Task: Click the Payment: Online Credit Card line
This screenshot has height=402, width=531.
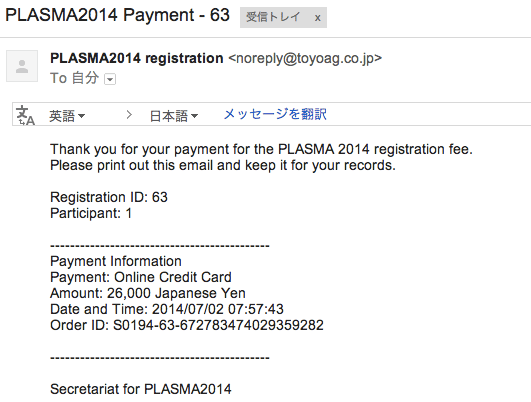Action: [141, 277]
